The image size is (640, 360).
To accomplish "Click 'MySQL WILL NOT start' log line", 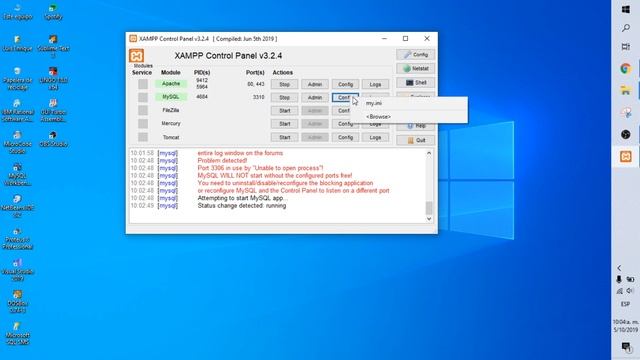I will tap(275, 176).
